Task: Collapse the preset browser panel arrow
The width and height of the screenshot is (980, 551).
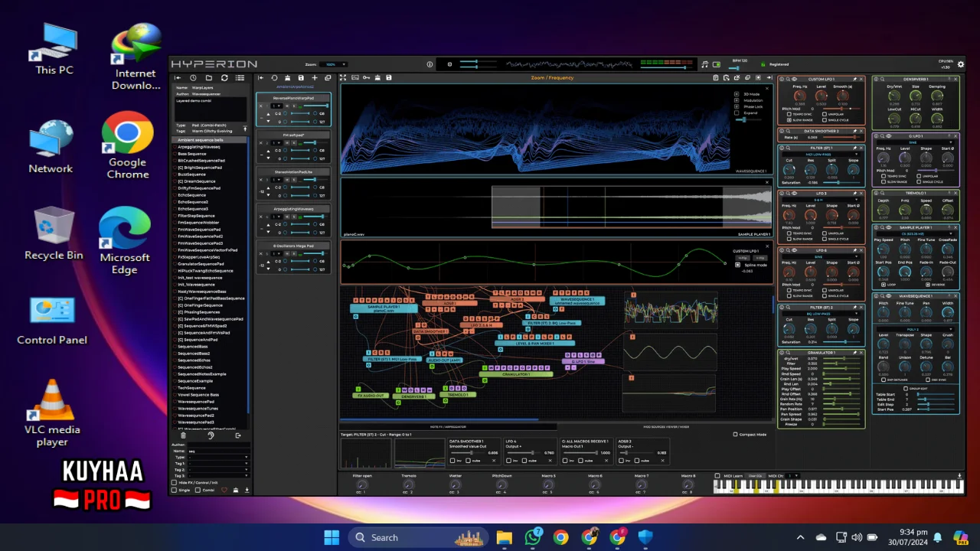Action: [178, 78]
